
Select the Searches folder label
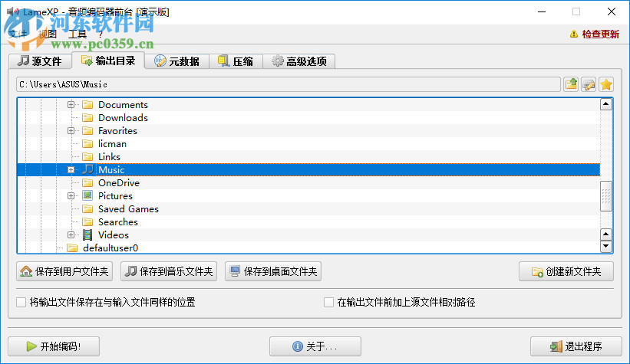(x=118, y=222)
